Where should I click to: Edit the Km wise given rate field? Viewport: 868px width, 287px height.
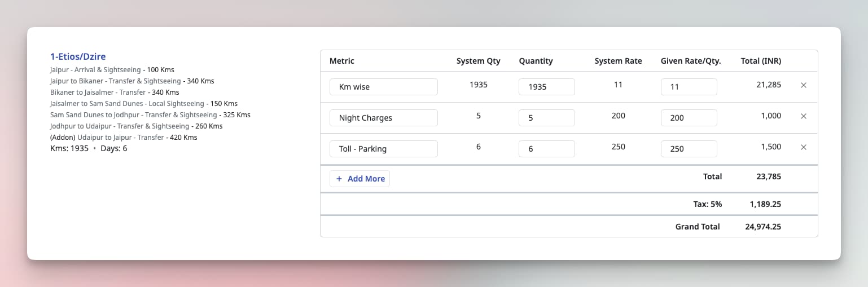tap(689, 87)
